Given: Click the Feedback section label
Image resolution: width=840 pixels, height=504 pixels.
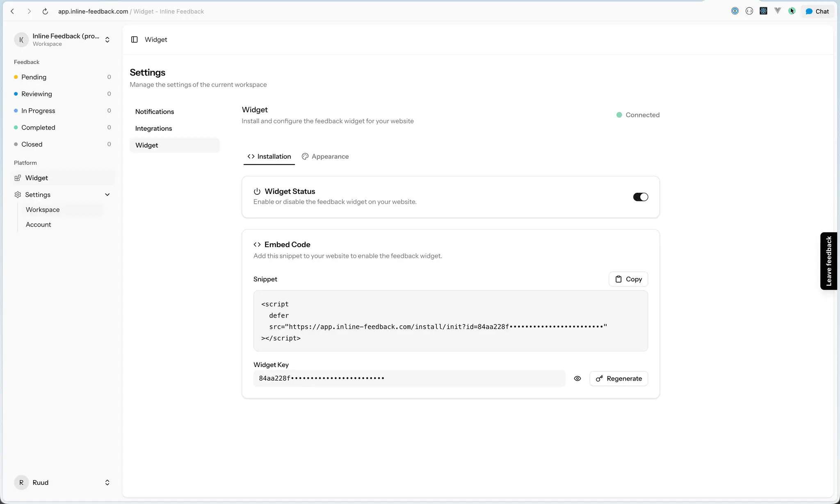Looking at the screenshot, I should click(x=27, y=62).
